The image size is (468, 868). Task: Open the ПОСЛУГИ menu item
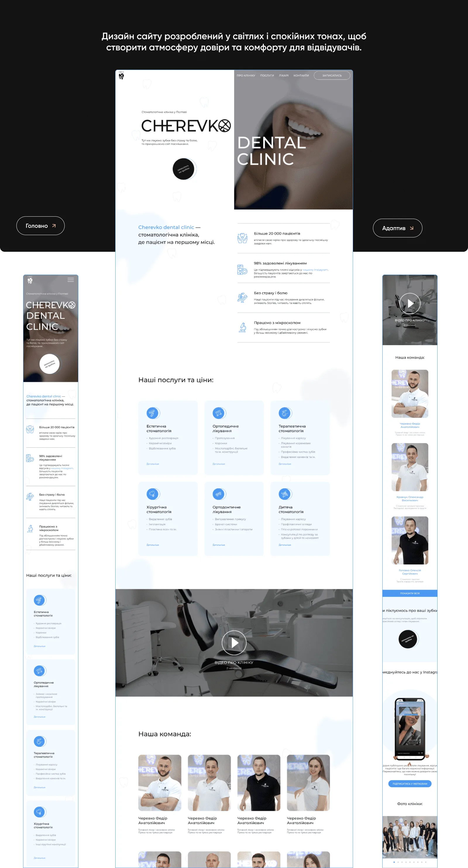267,76
